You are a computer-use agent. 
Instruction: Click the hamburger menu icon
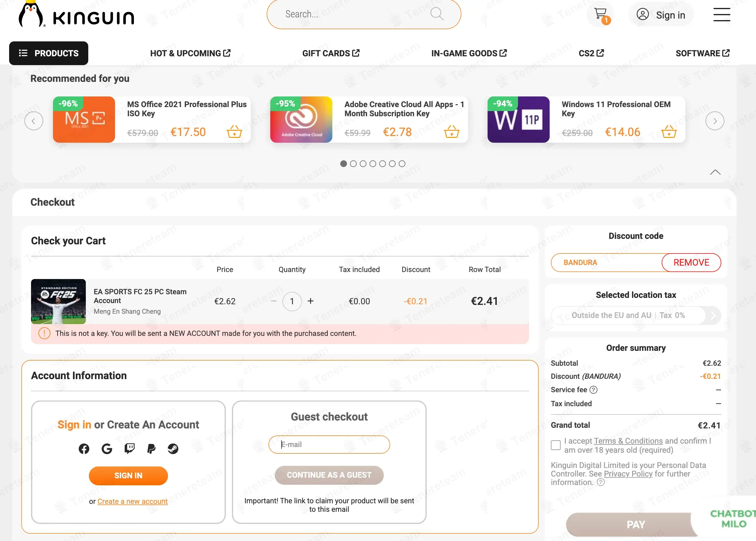point(721,15)
